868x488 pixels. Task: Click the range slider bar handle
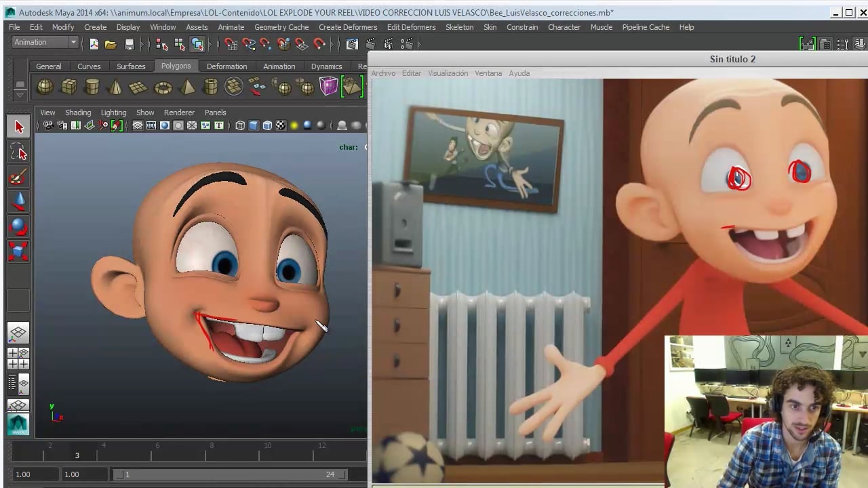[230, 474]
